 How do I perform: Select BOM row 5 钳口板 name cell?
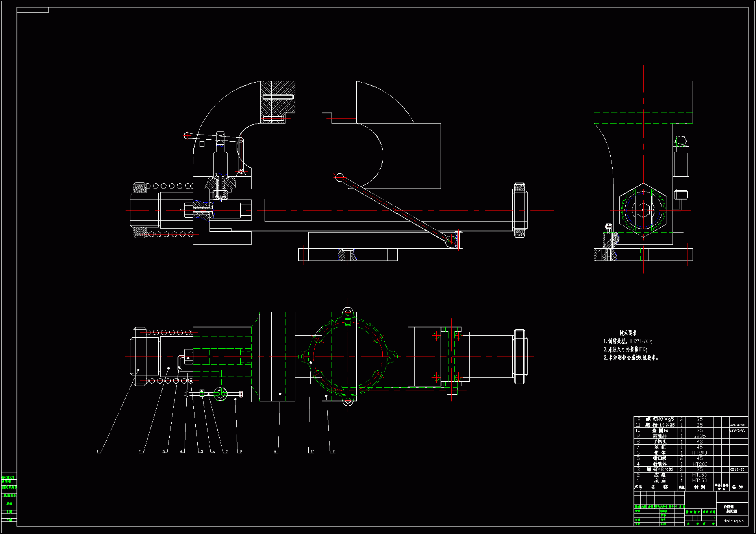pos(660,458)
